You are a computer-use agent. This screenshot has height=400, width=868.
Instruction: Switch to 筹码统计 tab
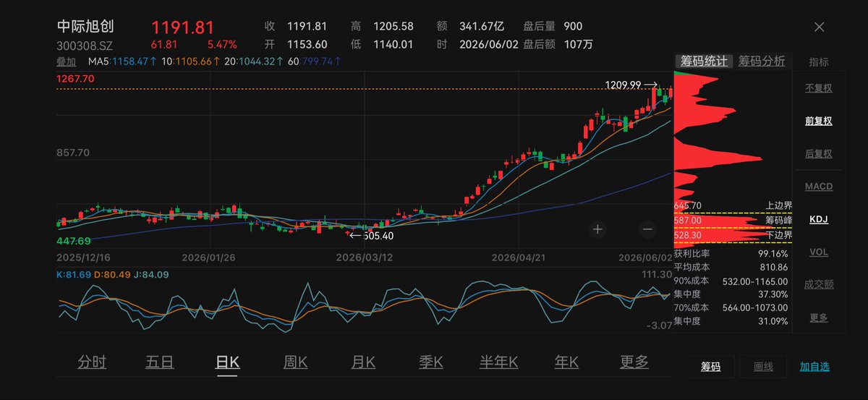pyautogui.click(x=705, y=61)
